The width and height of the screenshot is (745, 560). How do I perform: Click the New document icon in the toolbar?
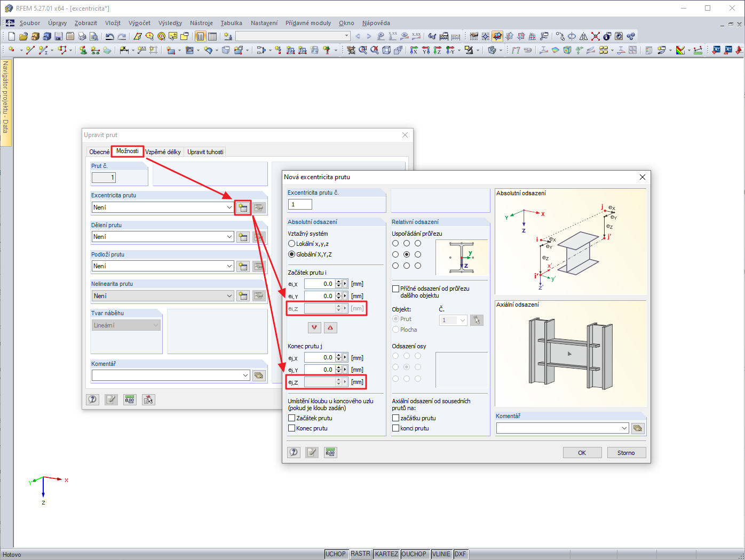pos(12,36)
